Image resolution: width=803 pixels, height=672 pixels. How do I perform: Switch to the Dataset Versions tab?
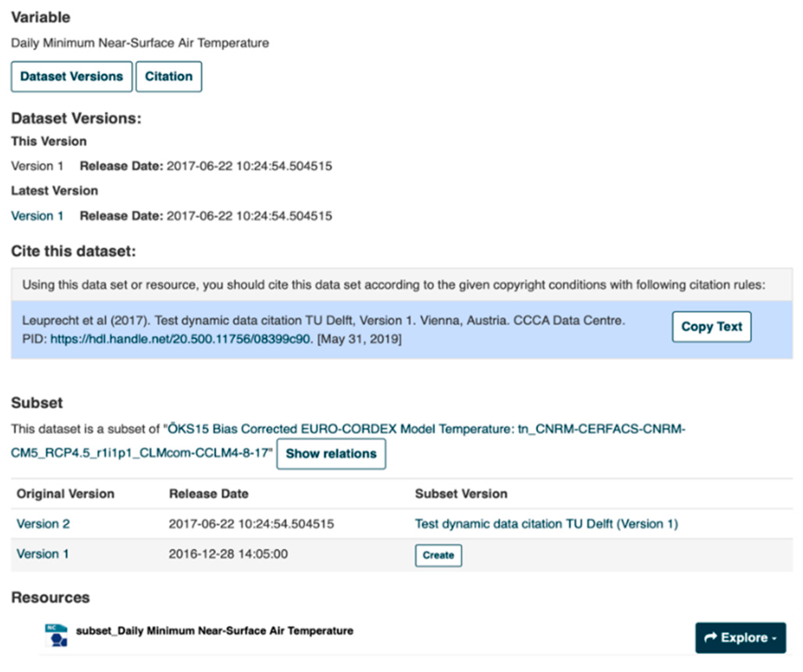point(72,77)
